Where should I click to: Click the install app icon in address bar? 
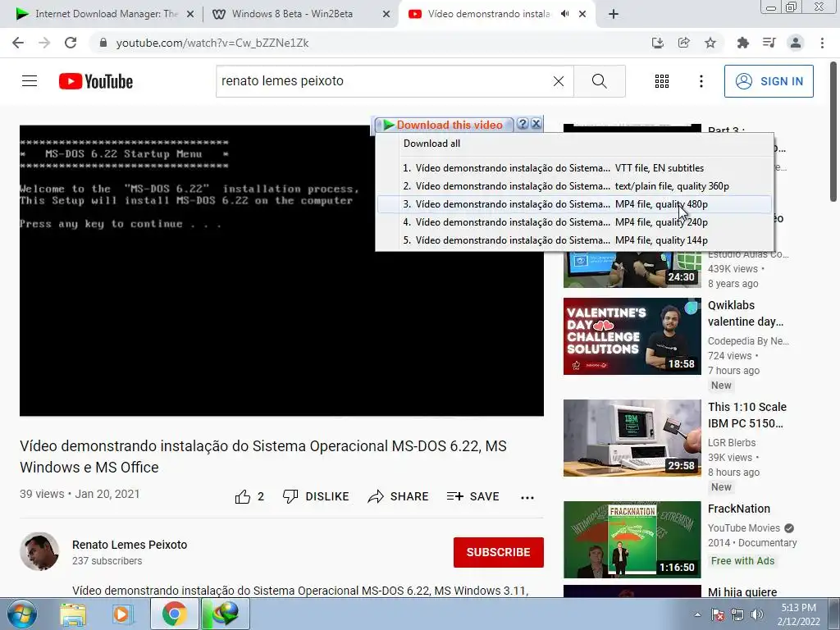click(x=657, y=43)
